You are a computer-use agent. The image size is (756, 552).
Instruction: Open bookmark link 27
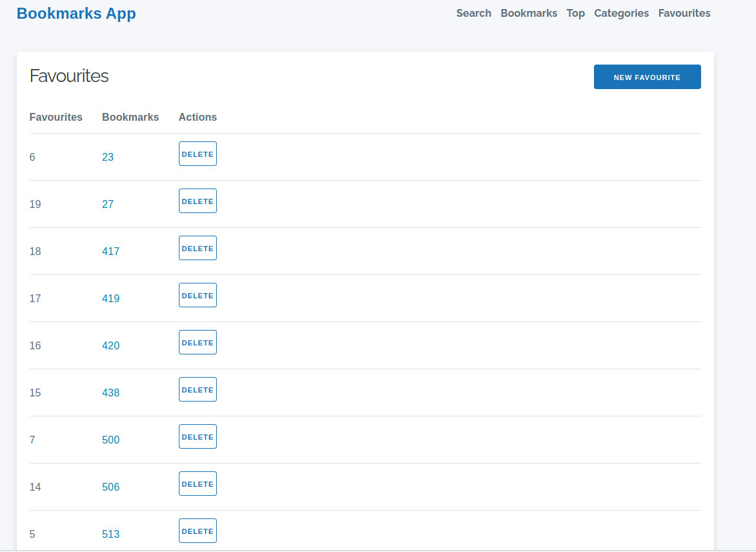[108, 205]
